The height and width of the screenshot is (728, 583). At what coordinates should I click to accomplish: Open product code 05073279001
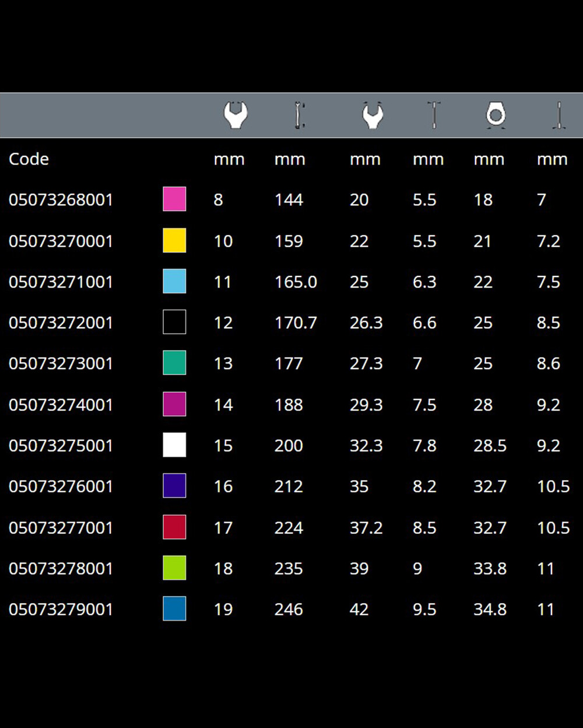tap(61, 610)
